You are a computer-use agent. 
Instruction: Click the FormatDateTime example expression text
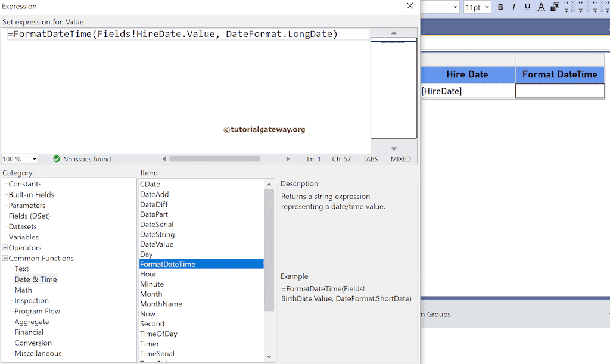click(x=346, y=294)
